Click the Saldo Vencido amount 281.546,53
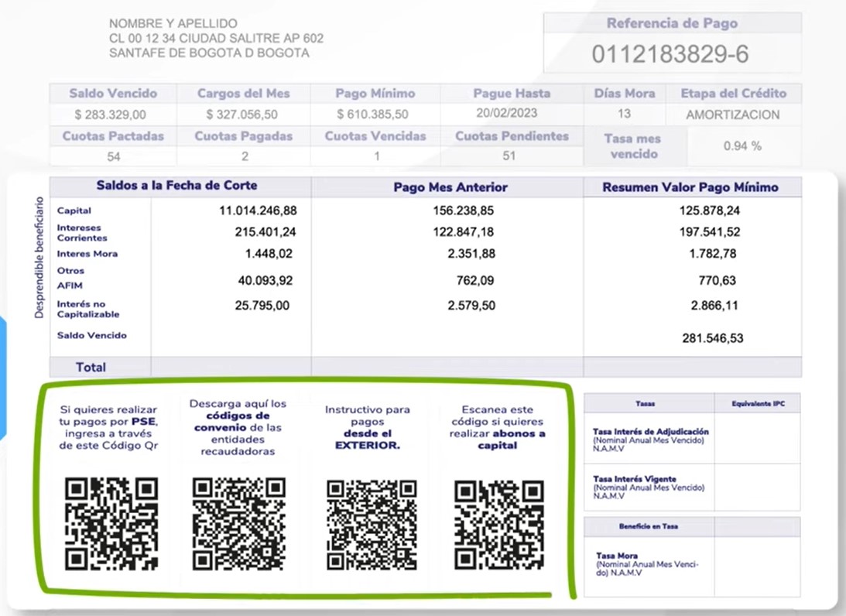 pos(713,338)
